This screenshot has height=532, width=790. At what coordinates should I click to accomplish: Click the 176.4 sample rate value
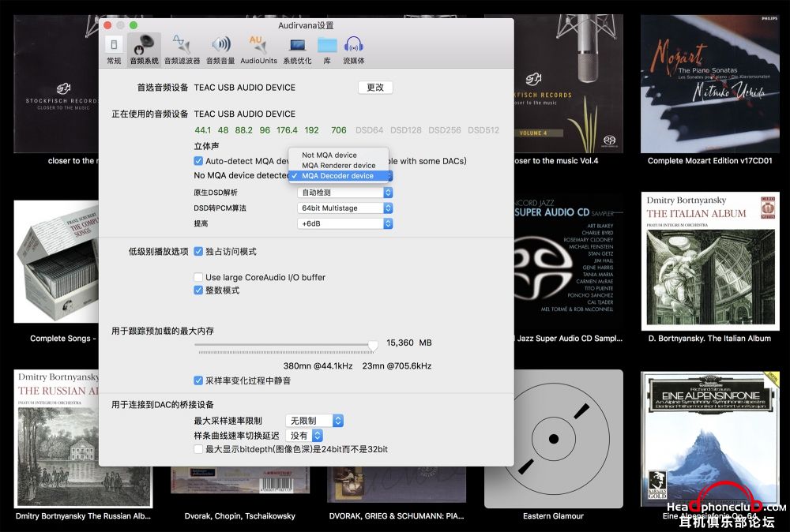(287, 130)
